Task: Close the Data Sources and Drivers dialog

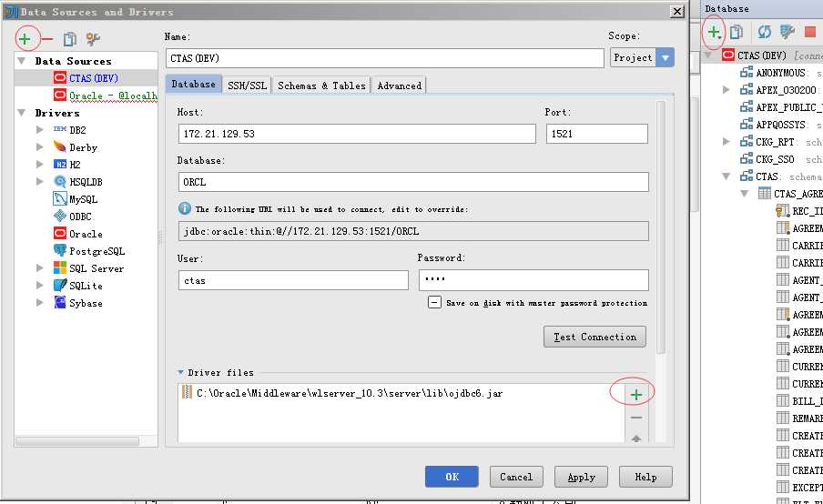Action: coord(677,12)
